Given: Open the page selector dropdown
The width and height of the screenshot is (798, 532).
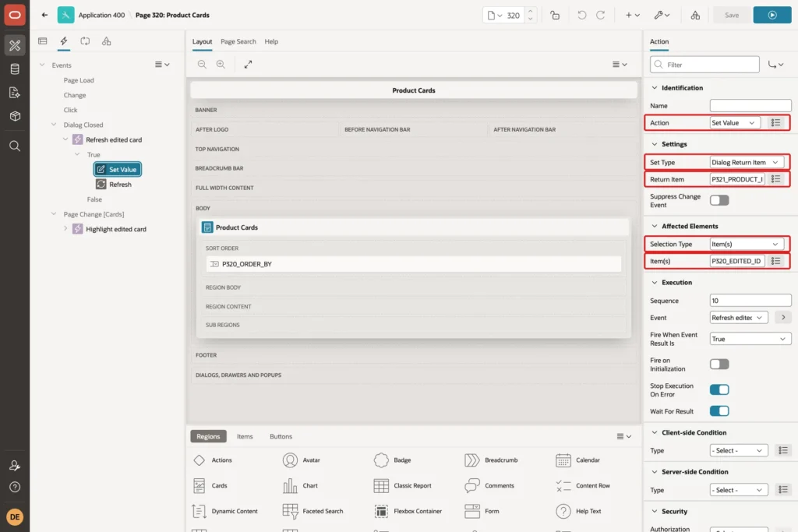Looking at the screenshot, I should pyautogui.click(x=495, y=16).
